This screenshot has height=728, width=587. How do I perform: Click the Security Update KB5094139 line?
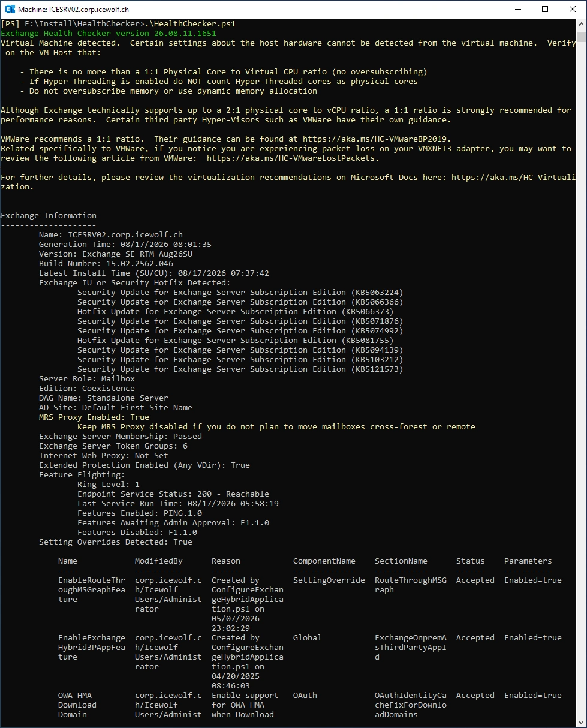coord(240,350)
